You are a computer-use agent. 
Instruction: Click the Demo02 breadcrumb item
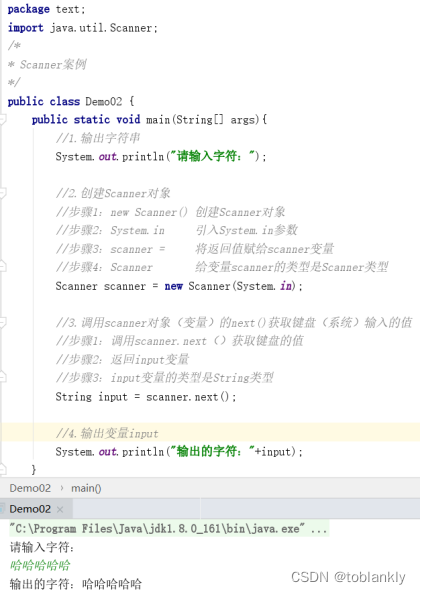(x=30, y=488)
